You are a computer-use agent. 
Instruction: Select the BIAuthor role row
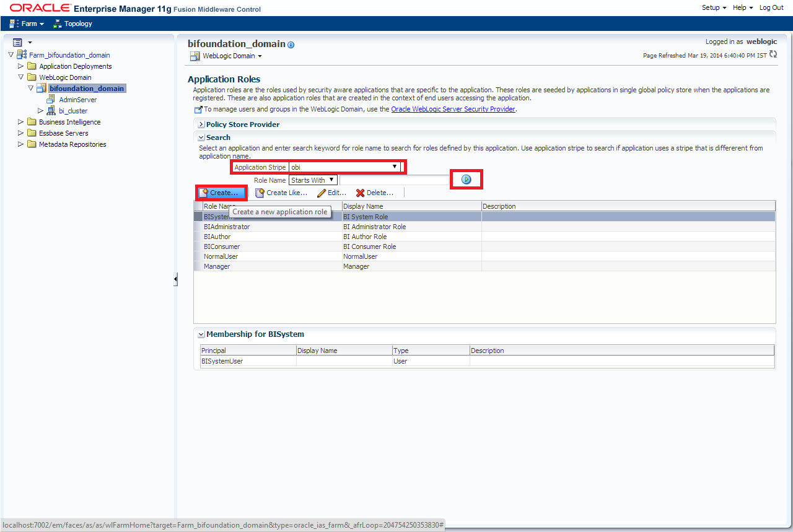pyautogui.click(x=484, y=237)
